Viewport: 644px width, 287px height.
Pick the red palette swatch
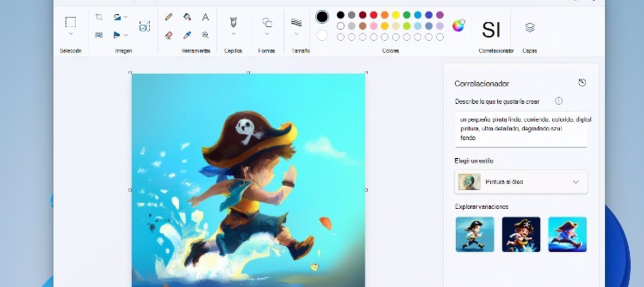pyautogui.click(x=374, y=15)
